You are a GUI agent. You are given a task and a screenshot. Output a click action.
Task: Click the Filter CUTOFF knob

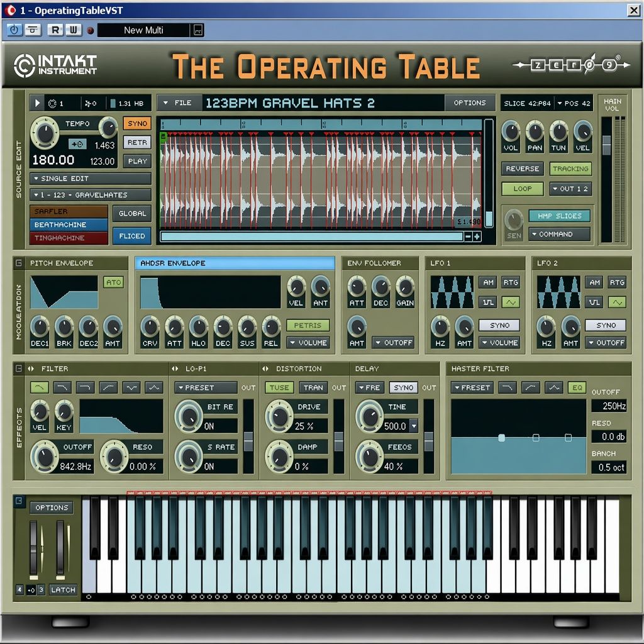point(44,457)
